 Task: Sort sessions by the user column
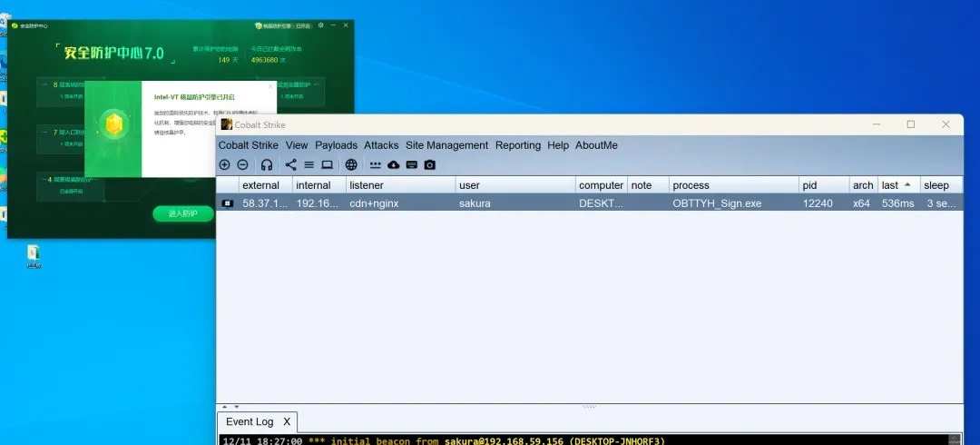tap(515, 185)
